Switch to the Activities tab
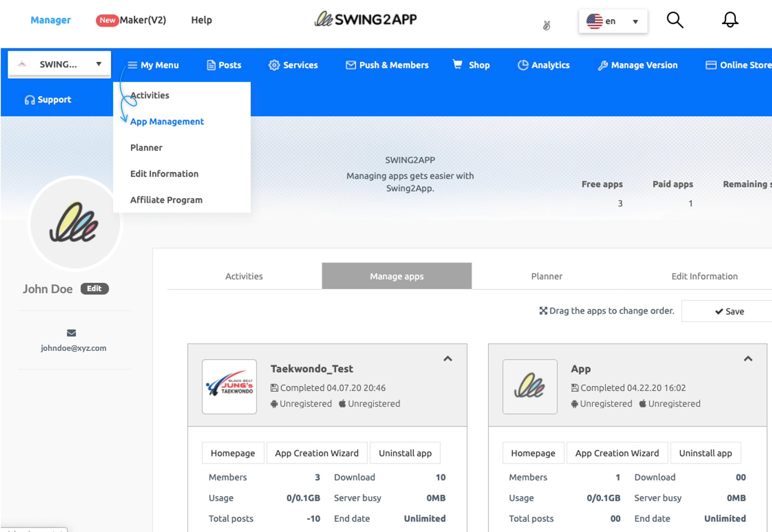The image size is (772, 532). 244,276
